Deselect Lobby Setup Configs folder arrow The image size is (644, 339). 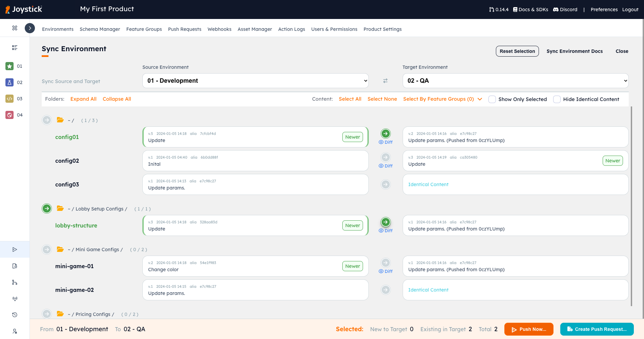47,208
